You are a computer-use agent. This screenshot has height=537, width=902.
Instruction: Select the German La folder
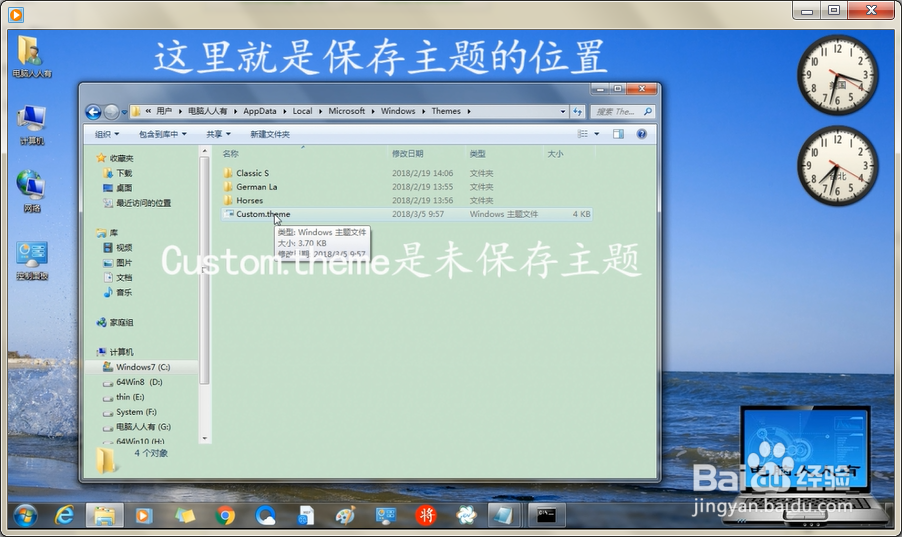click(x=257, y=186)
